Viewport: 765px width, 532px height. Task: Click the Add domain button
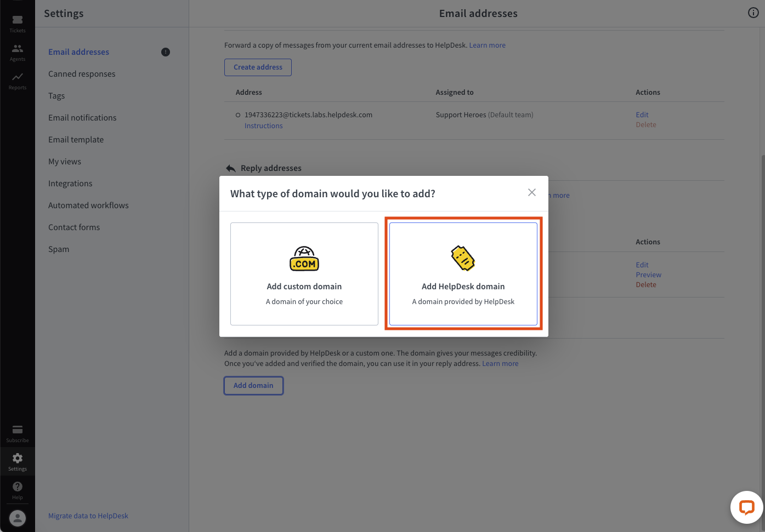tap(253, 385)
